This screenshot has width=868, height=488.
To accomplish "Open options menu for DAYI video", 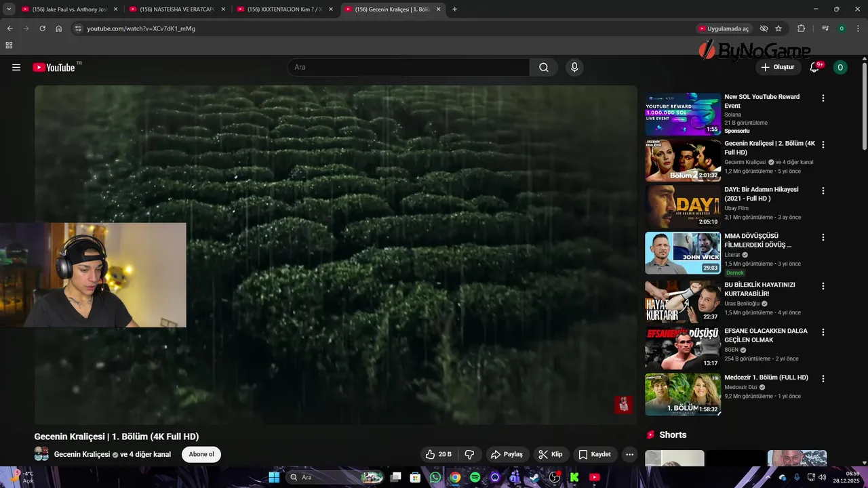I will [823, 191].
